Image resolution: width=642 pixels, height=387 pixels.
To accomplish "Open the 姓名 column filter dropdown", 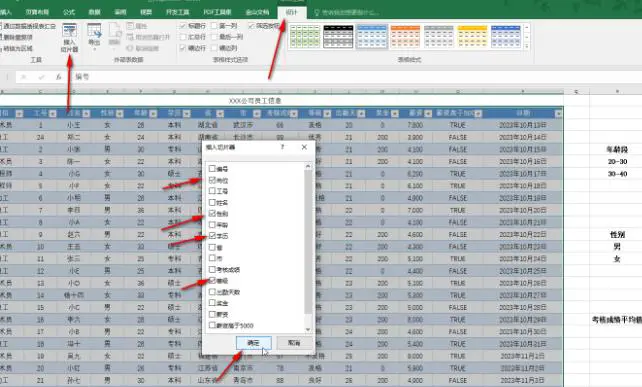I will (86, 113).
